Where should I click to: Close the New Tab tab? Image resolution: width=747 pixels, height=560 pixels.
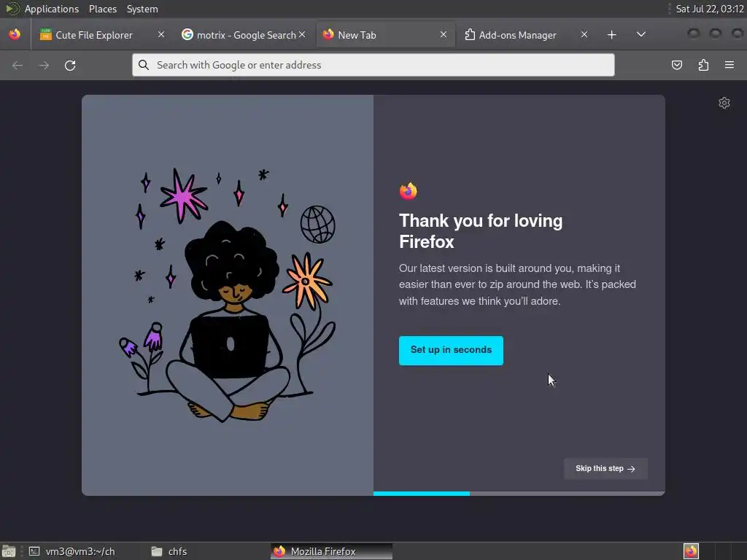pos(444,34)
